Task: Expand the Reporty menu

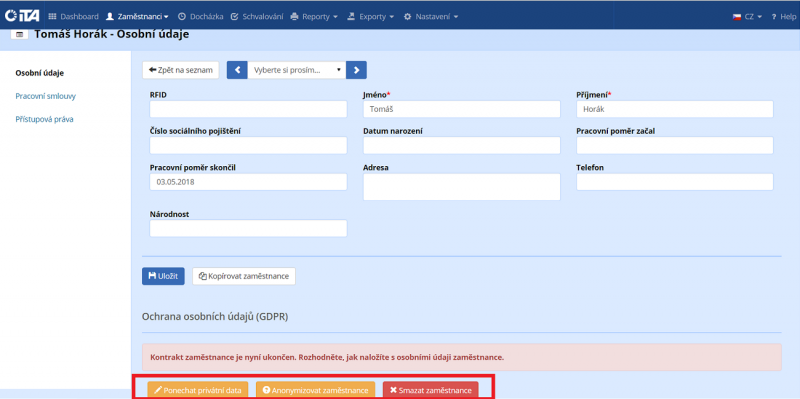Action: [x=314, y=16]
